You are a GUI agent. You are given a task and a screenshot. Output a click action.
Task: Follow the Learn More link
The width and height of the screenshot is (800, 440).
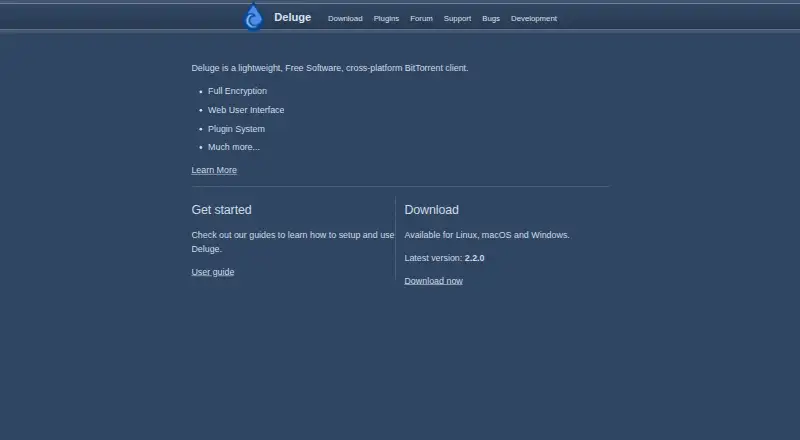click(214, 170)
